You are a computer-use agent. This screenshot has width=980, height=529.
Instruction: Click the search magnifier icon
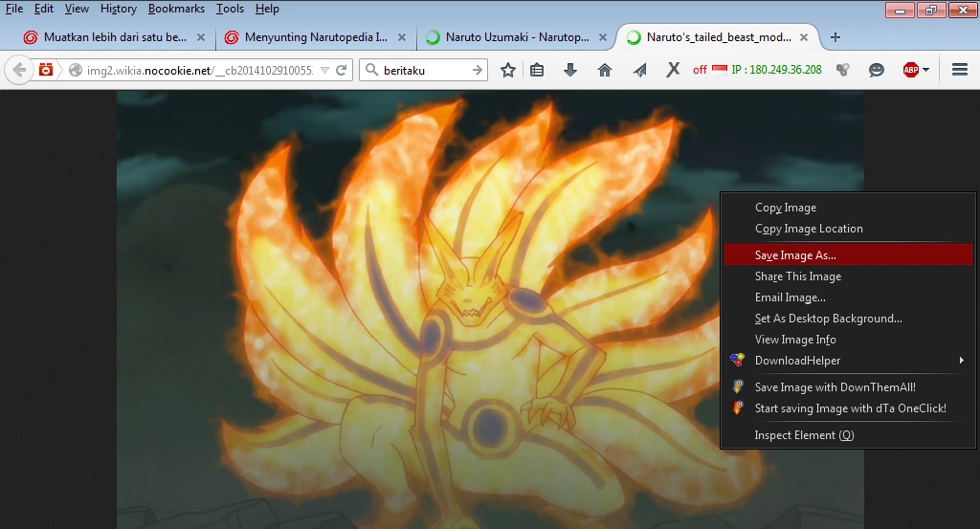tap(372, 70)
